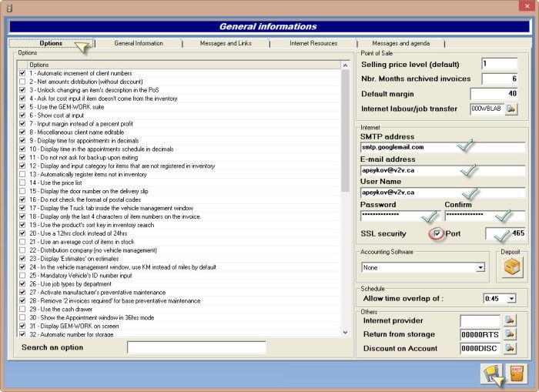Select row '16 - Do not check the format of postal codes'

tap(179, 199)
